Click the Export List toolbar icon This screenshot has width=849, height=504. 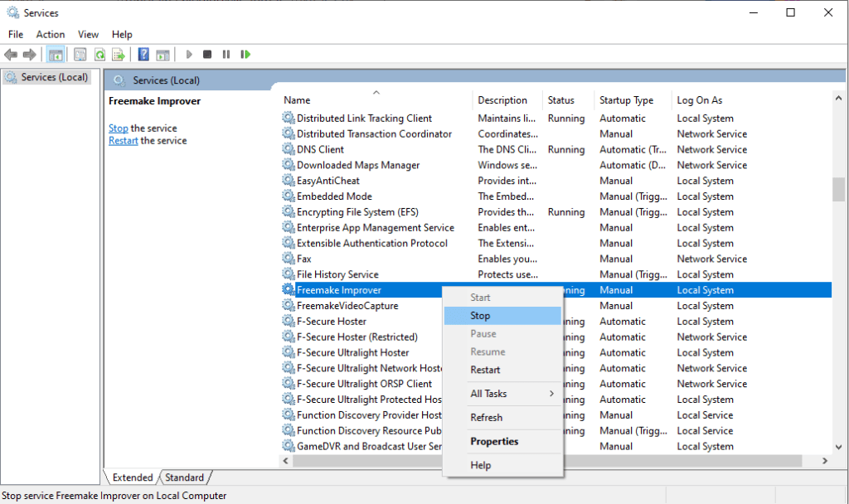coord(119,55)
